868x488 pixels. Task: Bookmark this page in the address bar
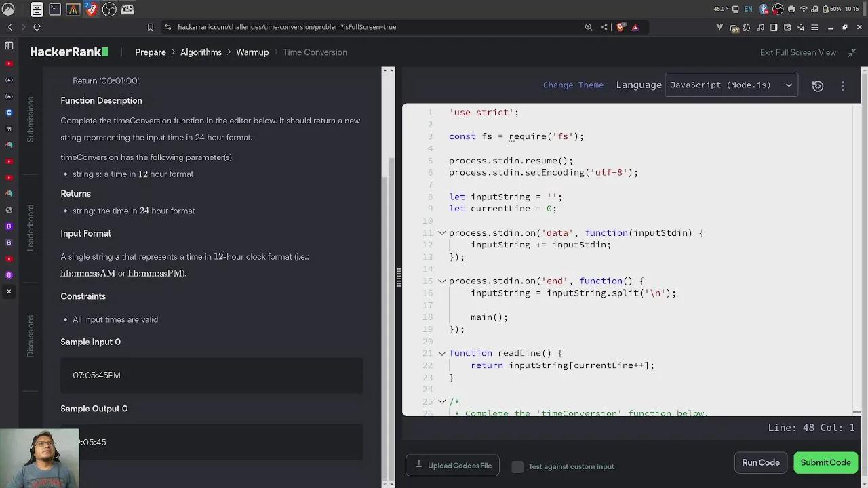click(151, 27)
